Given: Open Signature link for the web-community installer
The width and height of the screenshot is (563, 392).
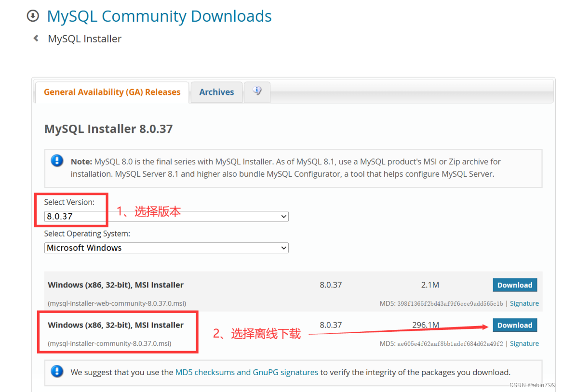Looking at the screenshot, I should pos(524,303).
